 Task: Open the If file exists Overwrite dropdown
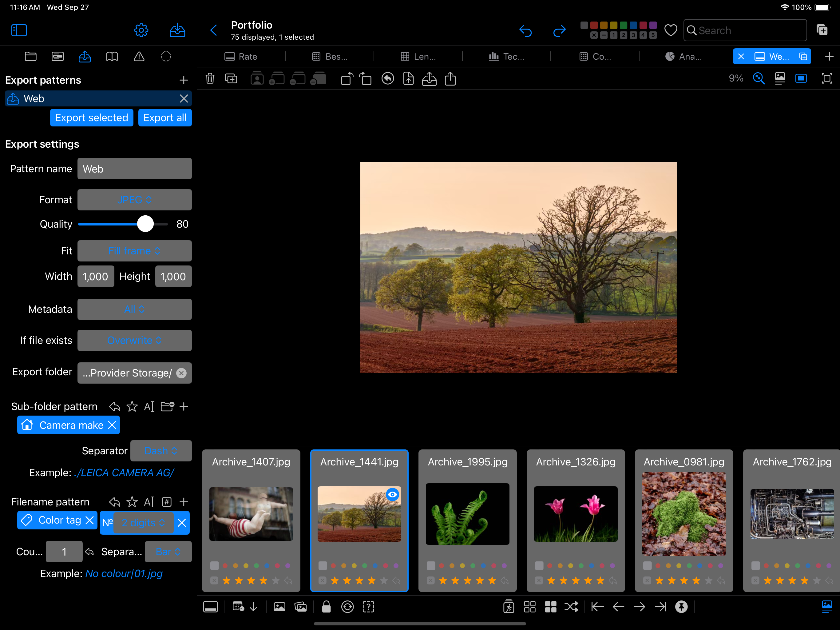(x=134, y=341)
